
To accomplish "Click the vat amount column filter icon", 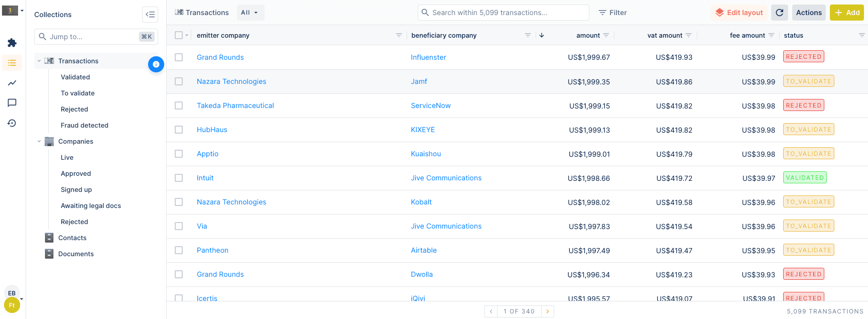I will click(x=688, y=35).
